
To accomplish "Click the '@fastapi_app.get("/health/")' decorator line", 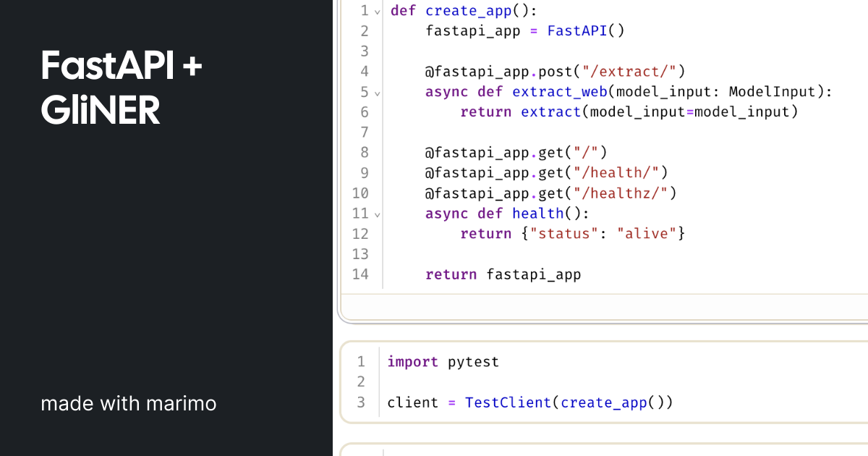I will tap(546, 173).
